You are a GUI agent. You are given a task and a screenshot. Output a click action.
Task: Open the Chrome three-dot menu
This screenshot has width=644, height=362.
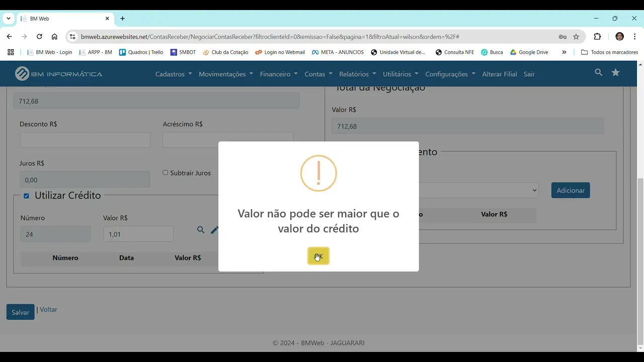pos(634,37)
